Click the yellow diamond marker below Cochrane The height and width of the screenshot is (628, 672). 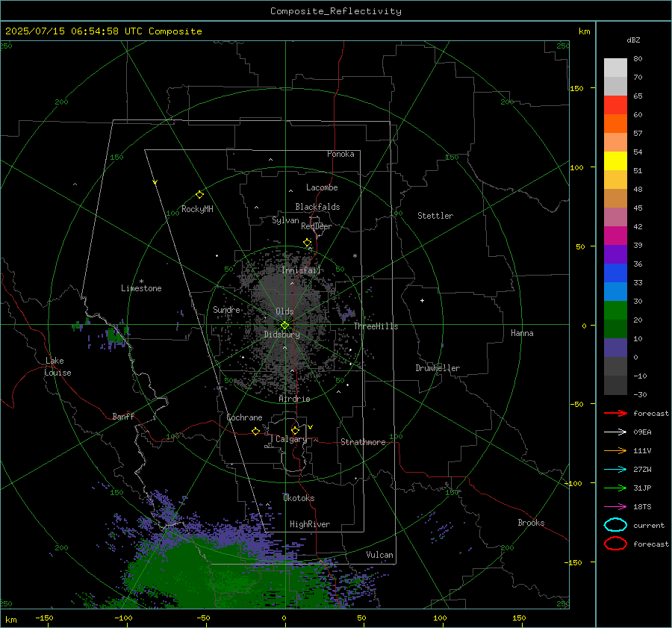(x=255, y=432)
